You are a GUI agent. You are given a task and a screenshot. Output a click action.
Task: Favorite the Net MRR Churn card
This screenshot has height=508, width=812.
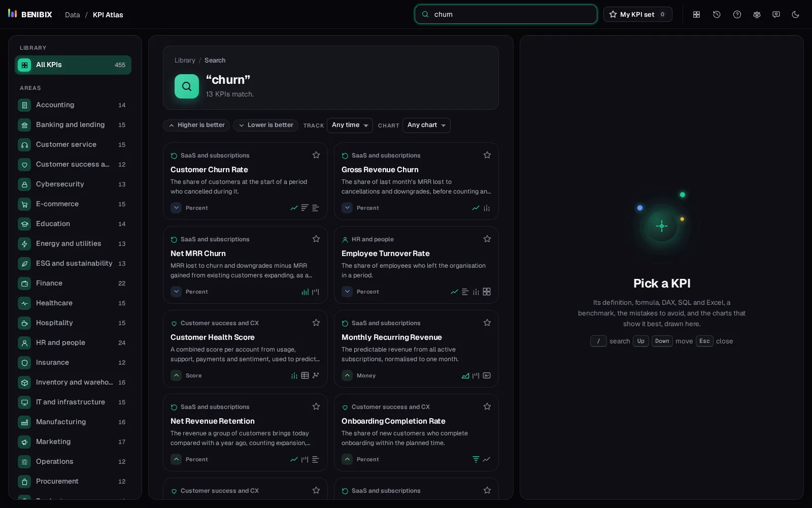[x=316, y=239]
